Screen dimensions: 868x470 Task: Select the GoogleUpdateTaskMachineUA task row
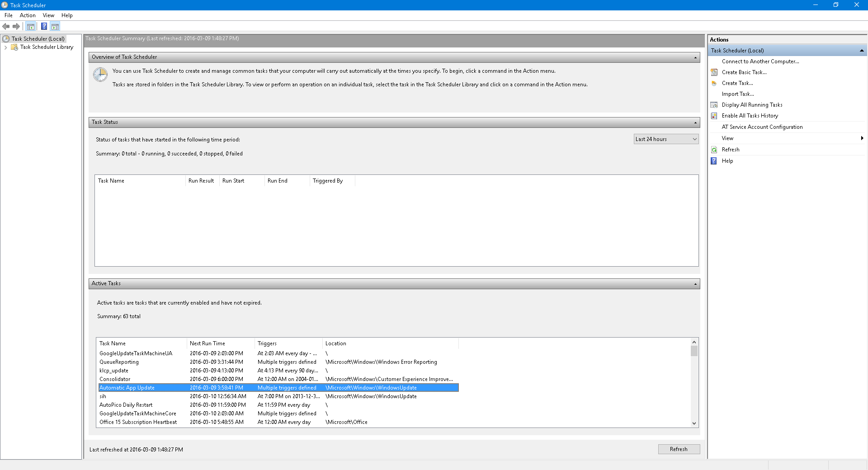coord(278,353)
